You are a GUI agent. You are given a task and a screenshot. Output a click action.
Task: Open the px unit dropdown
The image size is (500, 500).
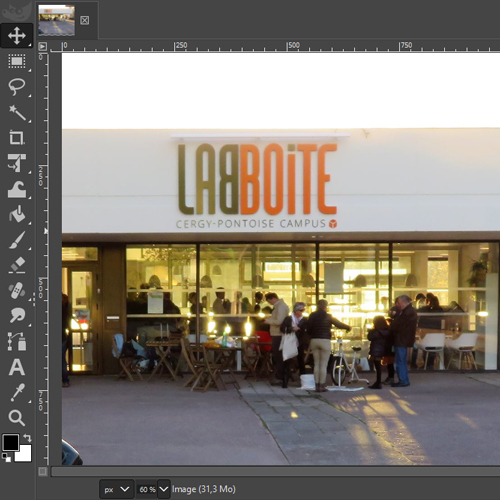coord(117,489)
